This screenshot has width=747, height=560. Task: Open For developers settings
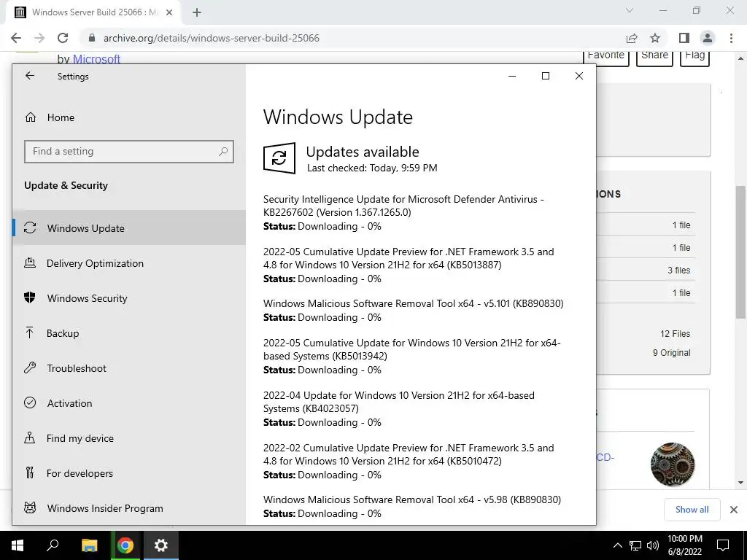[x=128, y=473]
